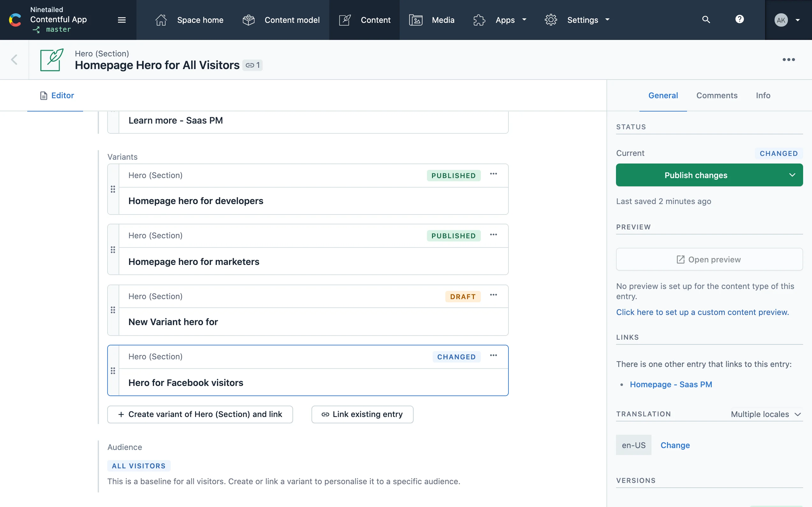This screenshot has width=812, height=507.
Task: Switch to the Info tab
Action: tap(763, 96)
